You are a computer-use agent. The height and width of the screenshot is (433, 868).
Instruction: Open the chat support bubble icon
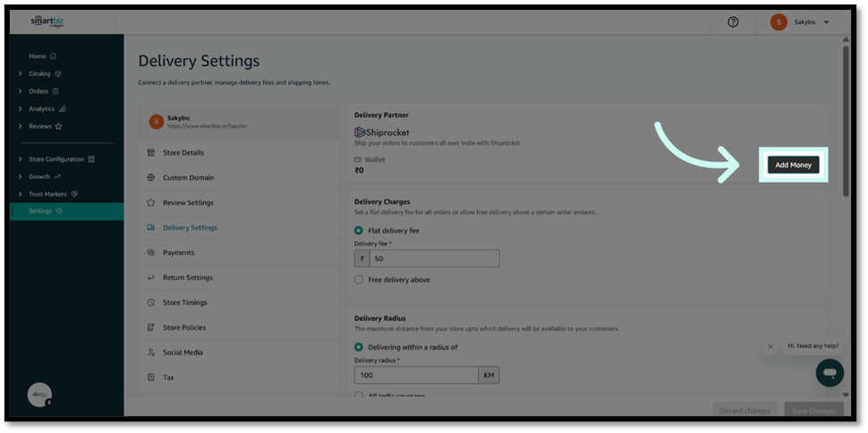point(830,372)
